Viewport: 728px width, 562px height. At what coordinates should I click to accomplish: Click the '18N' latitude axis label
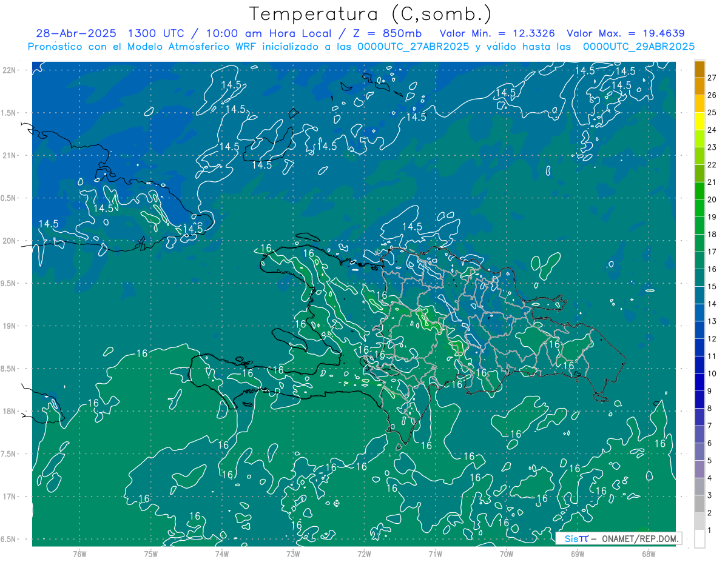tap(10, 411)
